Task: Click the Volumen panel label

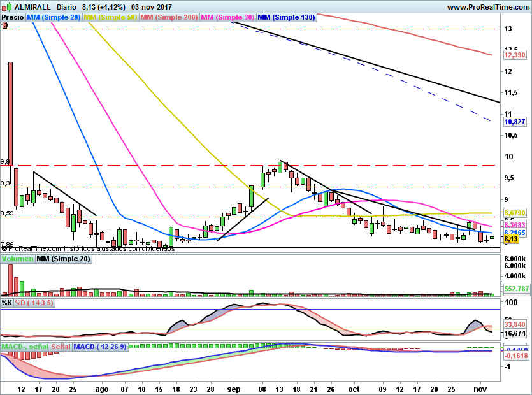Action: (x=17, y=259)
